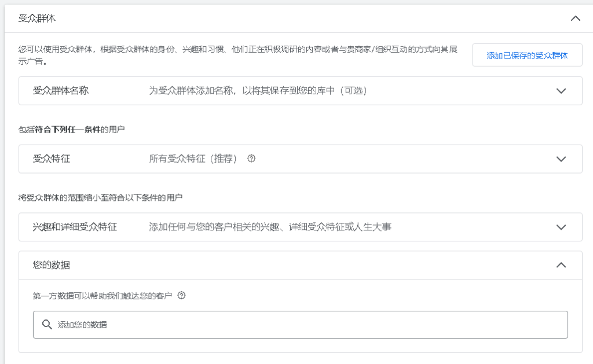Click the 兴趣和详细受众特征 label
The width and height of the screenshot is (593, 364).
[x=75, y=227]
